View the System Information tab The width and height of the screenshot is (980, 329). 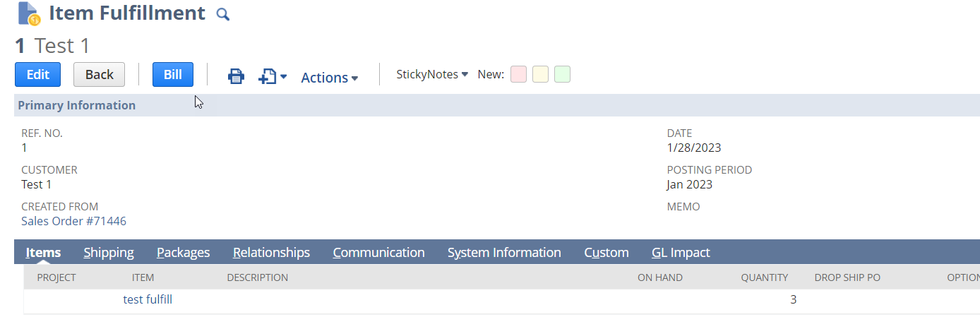(x=504, y=252)
